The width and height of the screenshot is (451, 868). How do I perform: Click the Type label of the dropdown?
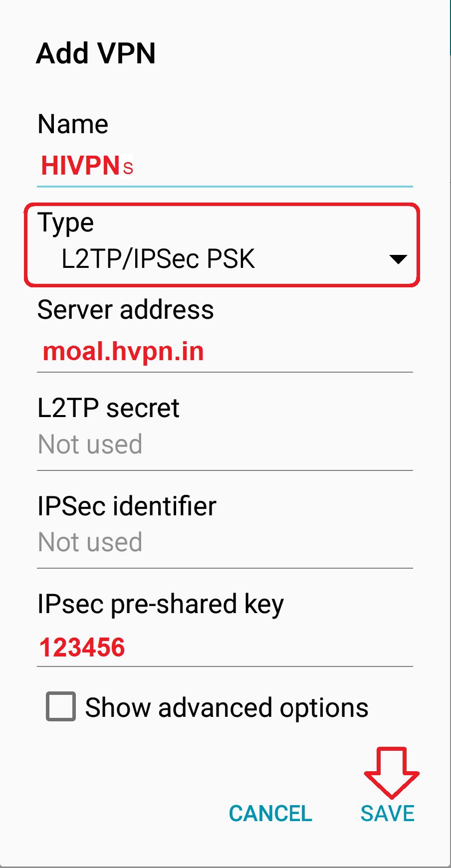66,223
